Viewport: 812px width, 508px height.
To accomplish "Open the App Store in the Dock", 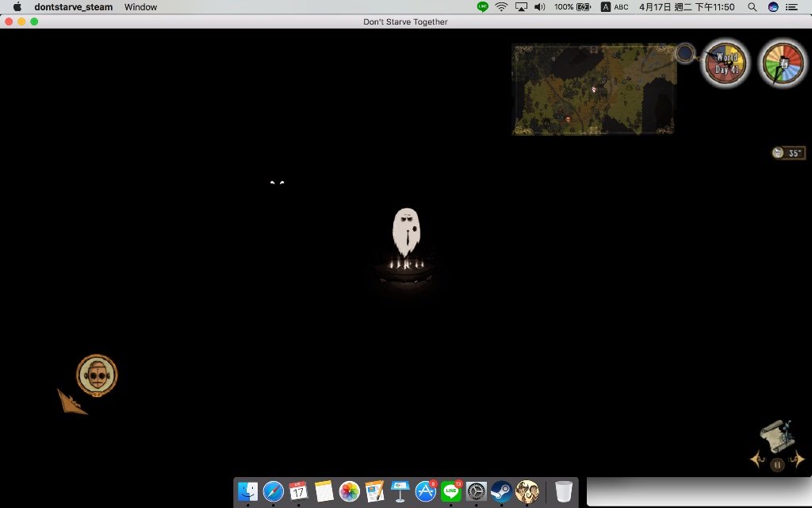I will pyautogui.click(x=426, y=491).
